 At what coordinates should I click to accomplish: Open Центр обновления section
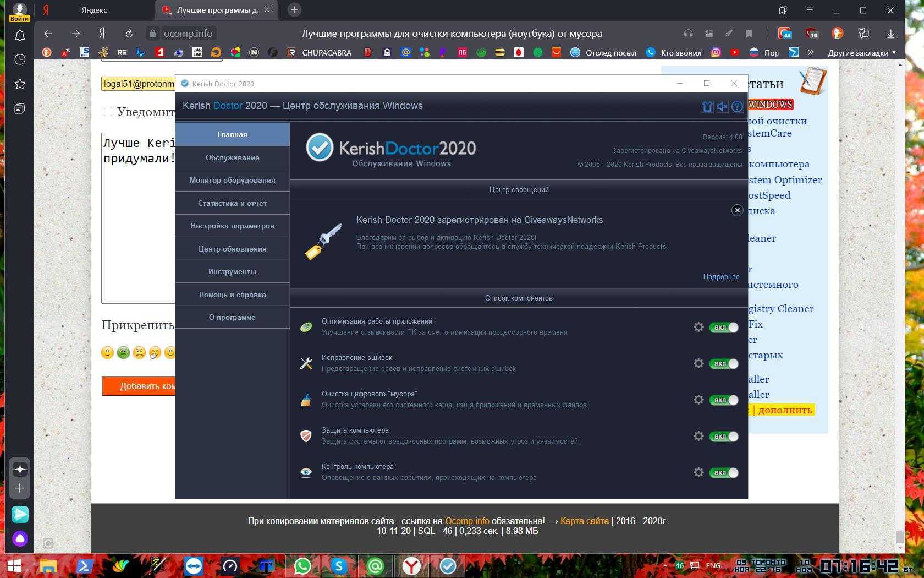tap(232, 249)
